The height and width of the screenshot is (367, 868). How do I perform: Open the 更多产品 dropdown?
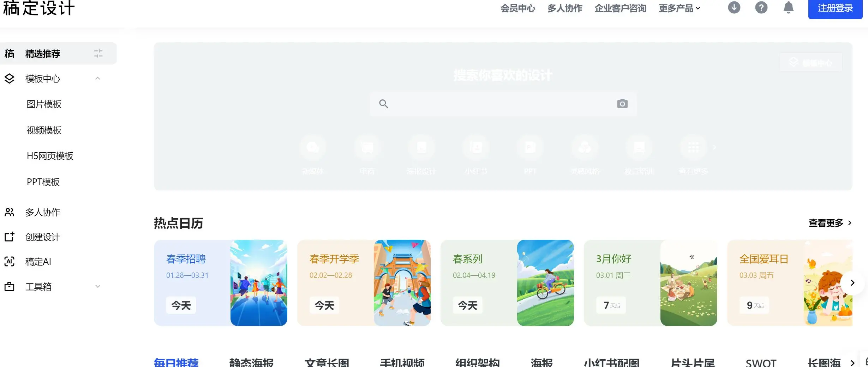(679, 8)
